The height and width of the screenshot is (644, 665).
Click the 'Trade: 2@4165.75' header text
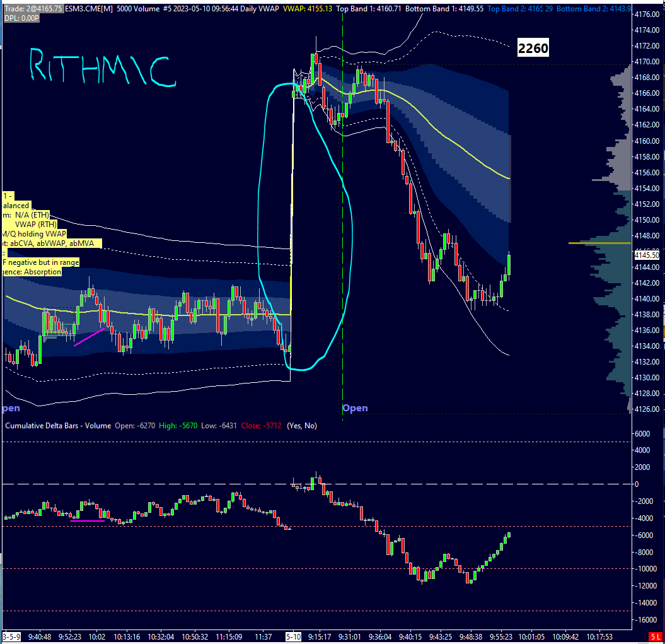pyautogui.click(x=33, y=8)
